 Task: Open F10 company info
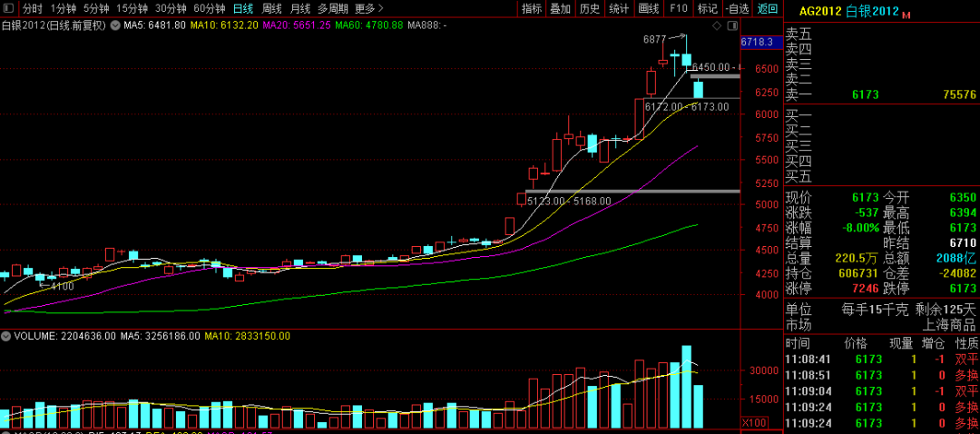pos(678,9)
